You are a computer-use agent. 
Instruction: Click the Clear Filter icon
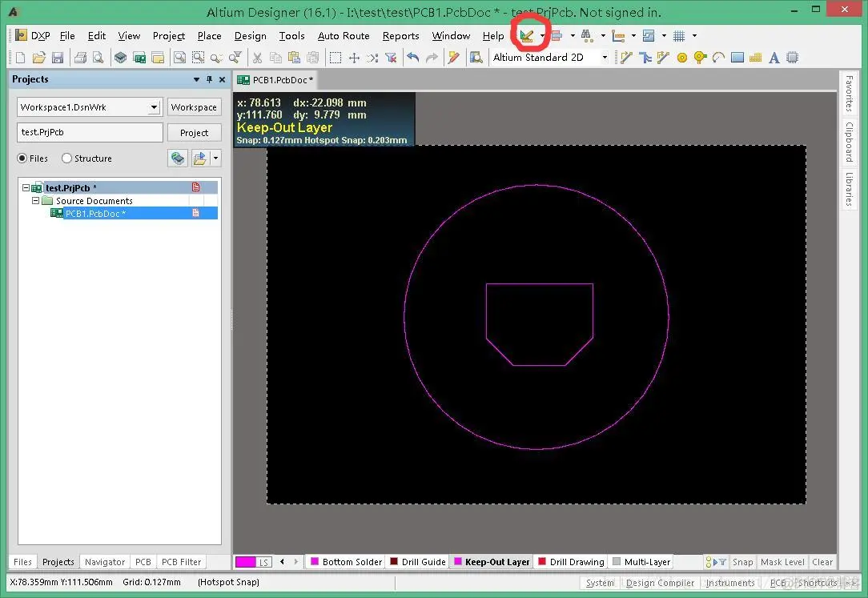(391, 58)
